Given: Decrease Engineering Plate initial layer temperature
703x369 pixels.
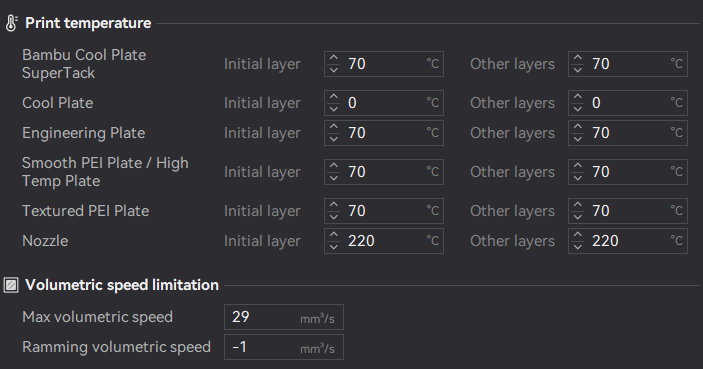Looking at the screenshot, I should coord(334,139).
